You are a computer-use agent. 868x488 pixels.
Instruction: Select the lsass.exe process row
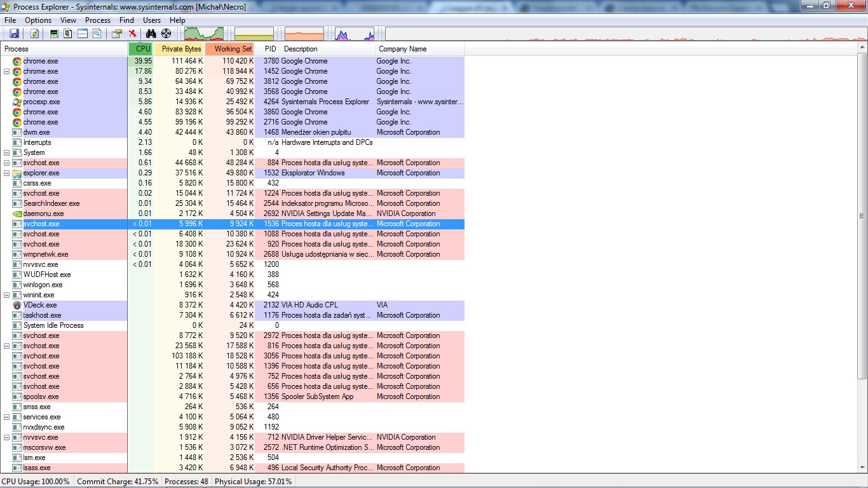coord(233,468)
